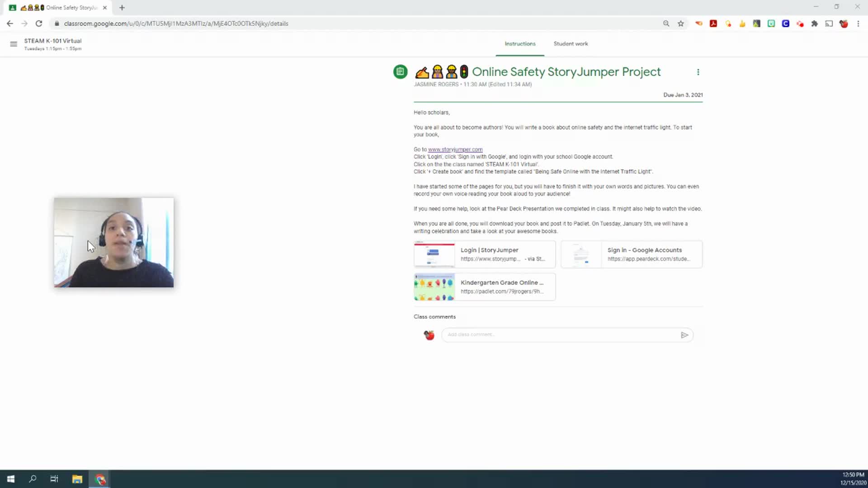Click the padlock site info icon

57,23
